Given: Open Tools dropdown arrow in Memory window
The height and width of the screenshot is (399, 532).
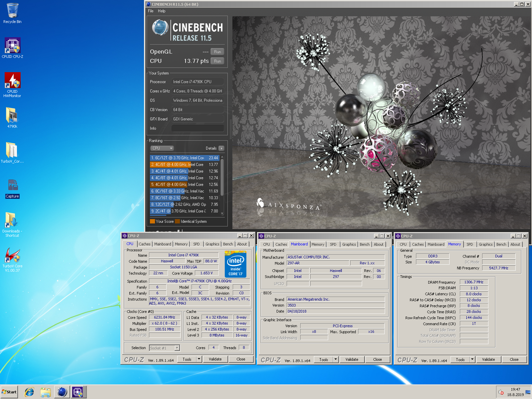Looking at the screenshot, I should [x=472, y=359].
